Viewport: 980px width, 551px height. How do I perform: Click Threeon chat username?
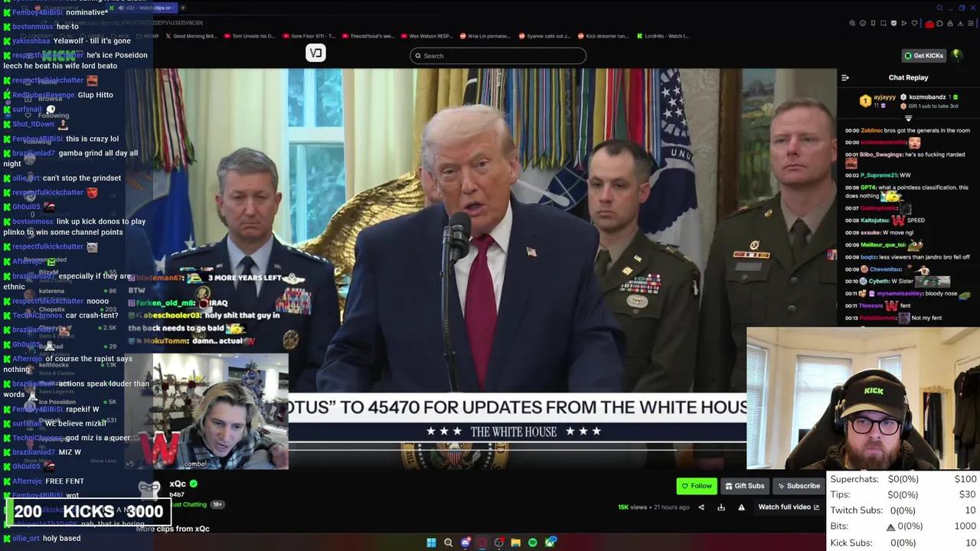[871, 305]
